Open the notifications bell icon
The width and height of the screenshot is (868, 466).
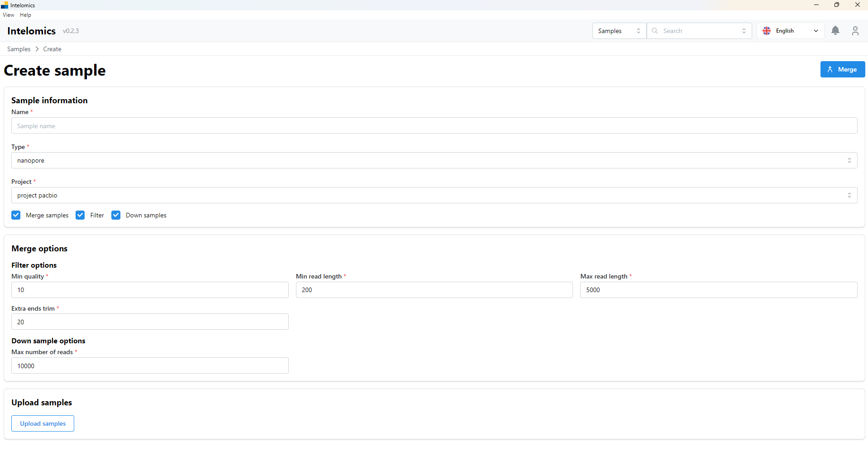pyautogui.click(x=835, y=31)
